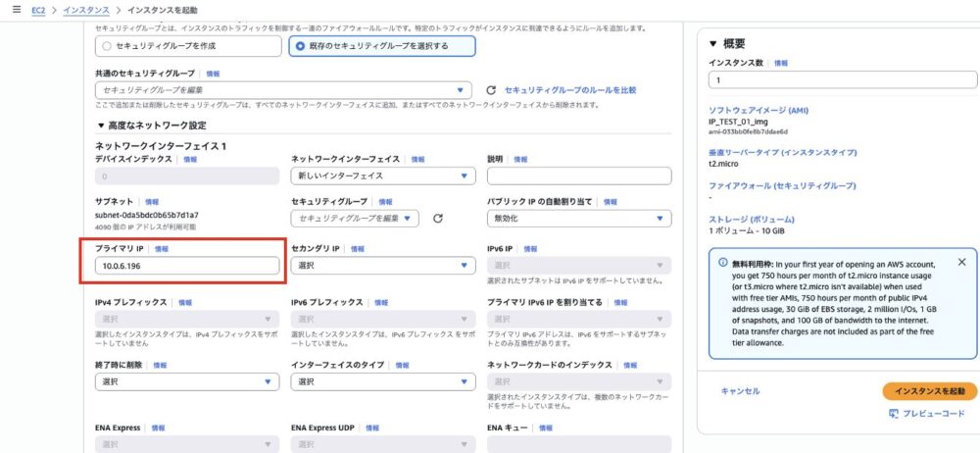Click refresh icon beside shared security group dropdown
Viewport: 980px width, 453px height.
[x=491, y=90]
